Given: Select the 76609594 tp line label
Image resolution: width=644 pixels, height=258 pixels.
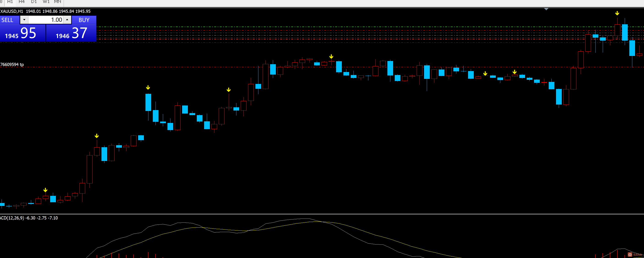Looking at the screenshot, I should (12, 65).
